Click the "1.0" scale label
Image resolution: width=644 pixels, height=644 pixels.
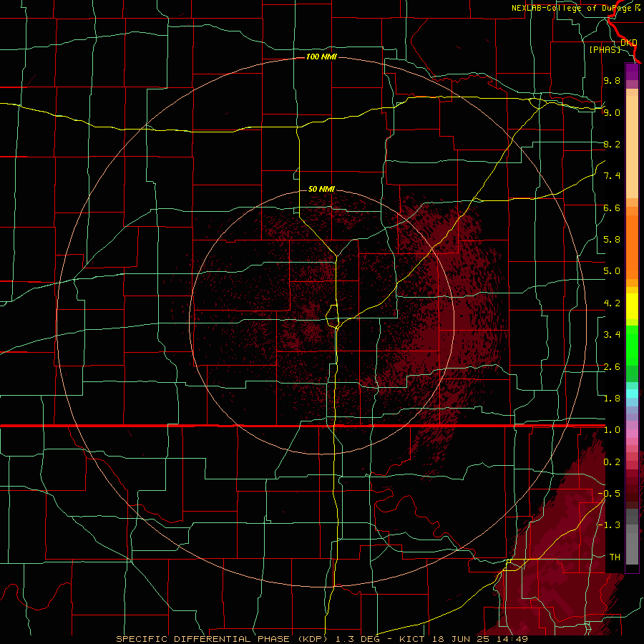[x=612, y=430]
